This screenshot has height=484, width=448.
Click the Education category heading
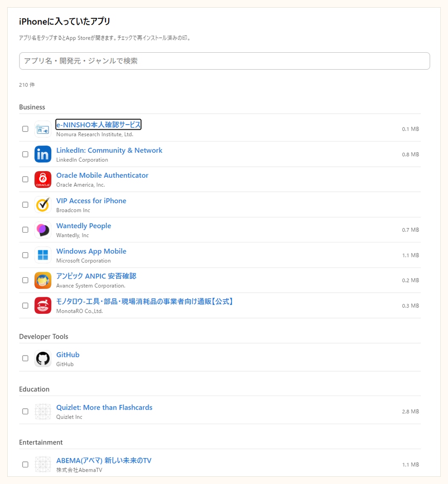point(34,389)
